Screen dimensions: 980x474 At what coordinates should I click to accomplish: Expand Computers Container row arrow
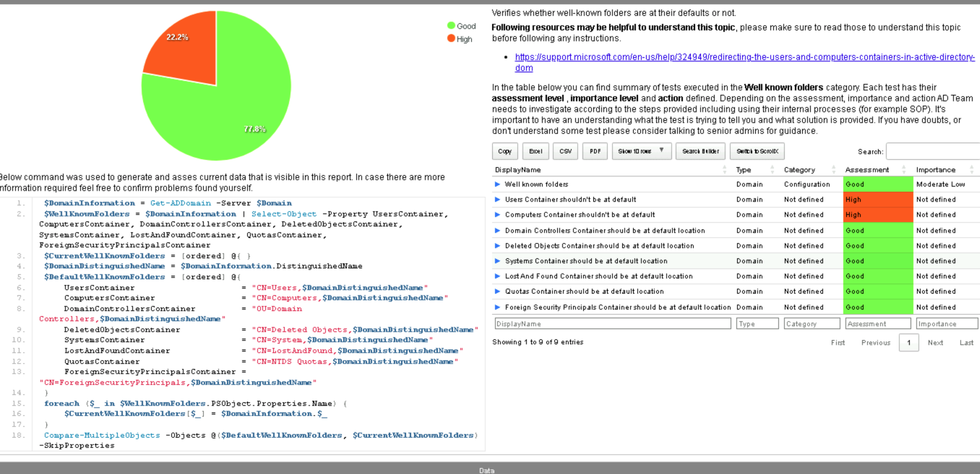click(497, 215)
